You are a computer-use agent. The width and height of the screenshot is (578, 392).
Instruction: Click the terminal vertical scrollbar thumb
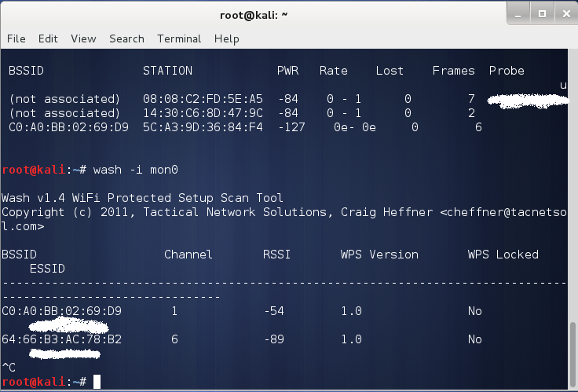coord(573,354)
